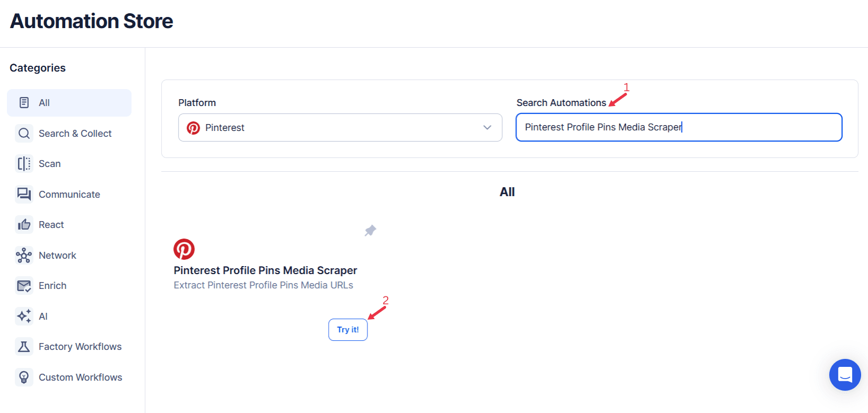
Task: Click the Search & Collect magnifier icon
Action: 24,134
